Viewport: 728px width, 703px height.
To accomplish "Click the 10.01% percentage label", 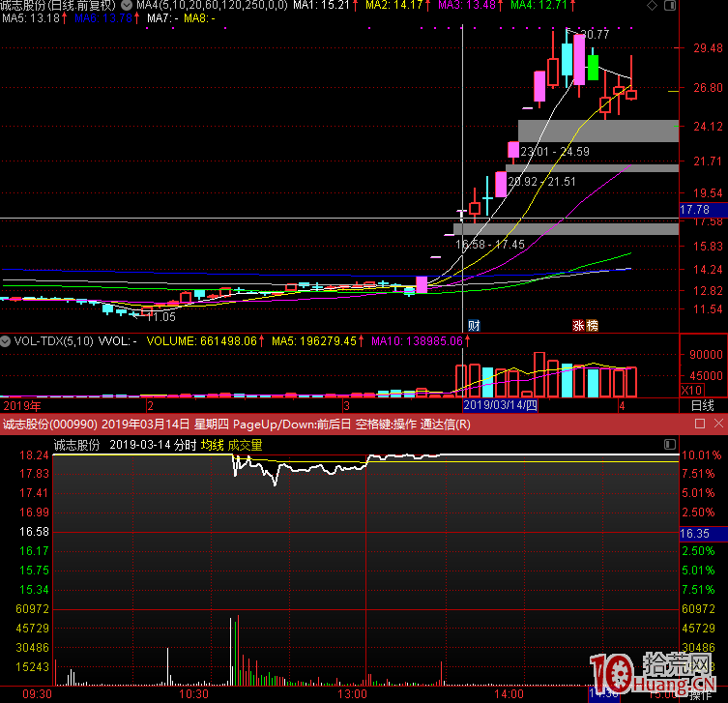I will click(702, 455).
